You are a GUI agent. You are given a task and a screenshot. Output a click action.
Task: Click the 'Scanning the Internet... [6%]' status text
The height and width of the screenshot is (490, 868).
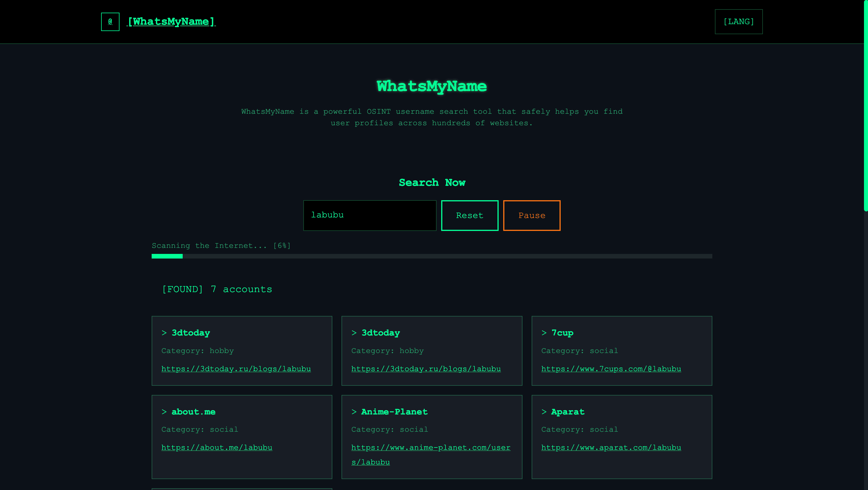pyautogui.click(x=221, y=246)
